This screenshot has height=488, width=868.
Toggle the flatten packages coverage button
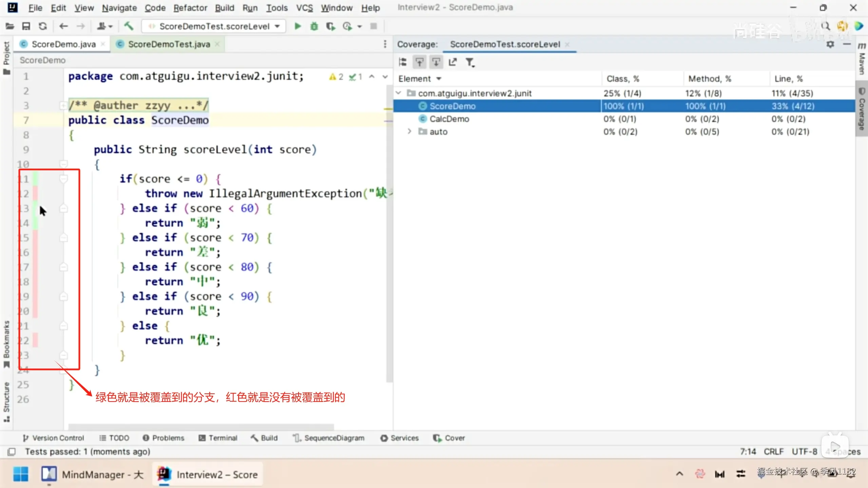coord(403,62)
